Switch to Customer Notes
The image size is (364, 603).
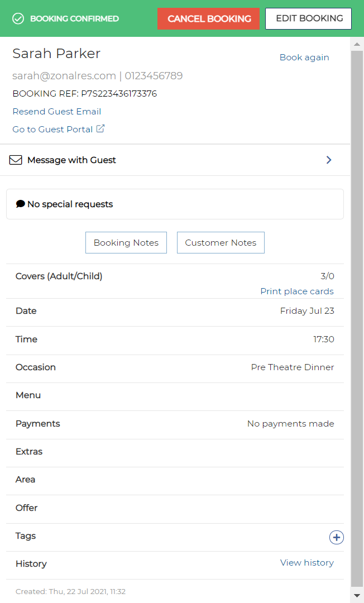[221, 243]
